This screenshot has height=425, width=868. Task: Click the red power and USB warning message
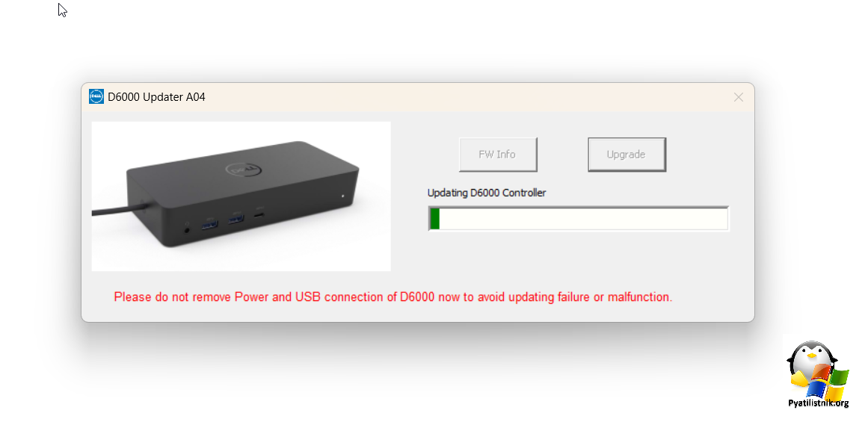coord(393,297)
